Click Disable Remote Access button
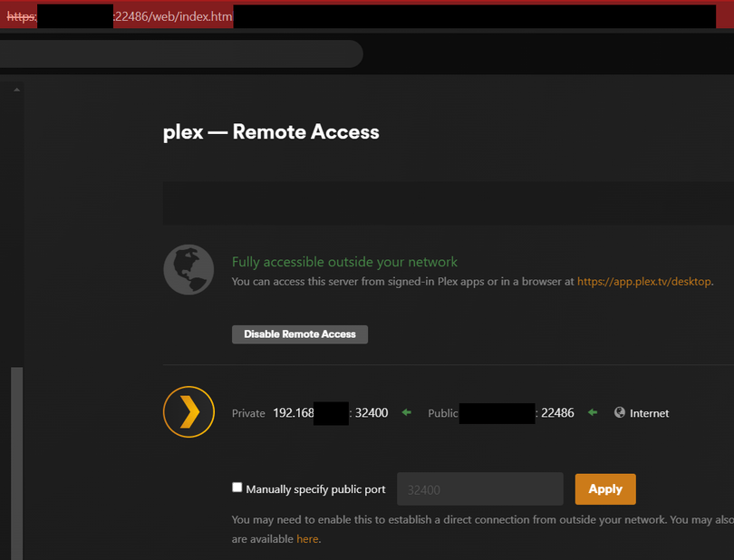The image size is (734, 560). tap(300, 334)
